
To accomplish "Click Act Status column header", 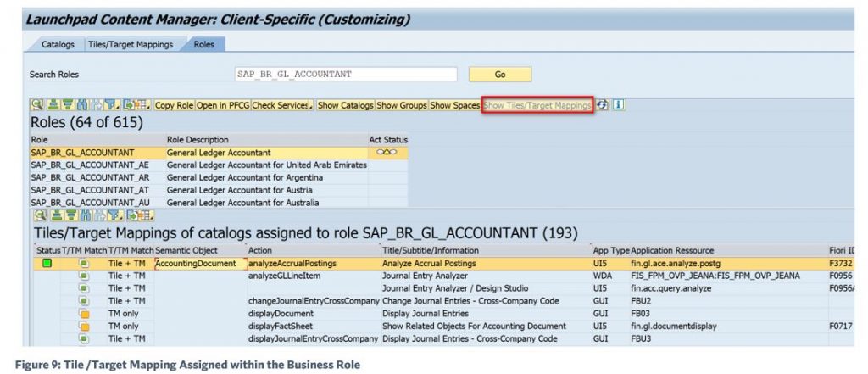I will (x=388, y=140).
